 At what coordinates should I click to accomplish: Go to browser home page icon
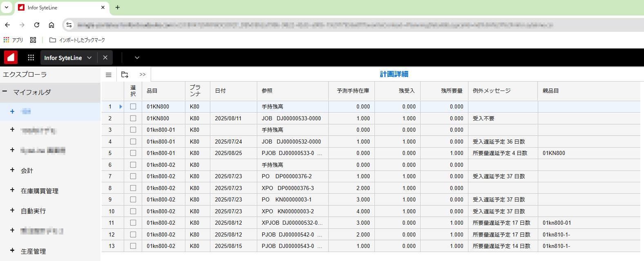[x=51, y=25]
